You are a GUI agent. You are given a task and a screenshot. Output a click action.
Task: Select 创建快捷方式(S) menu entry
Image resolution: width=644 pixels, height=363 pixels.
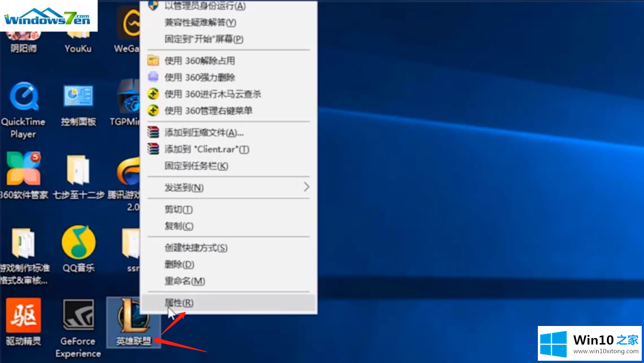229,248
